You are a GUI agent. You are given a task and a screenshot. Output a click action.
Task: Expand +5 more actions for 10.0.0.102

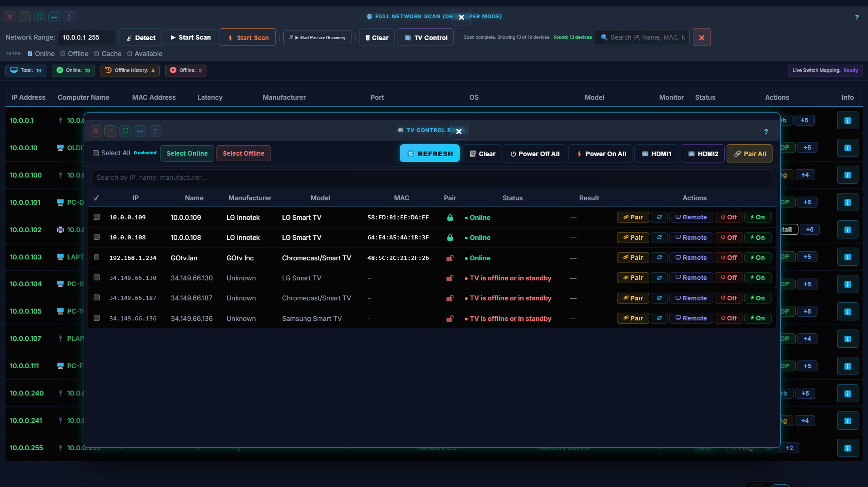tap(810, 230)
